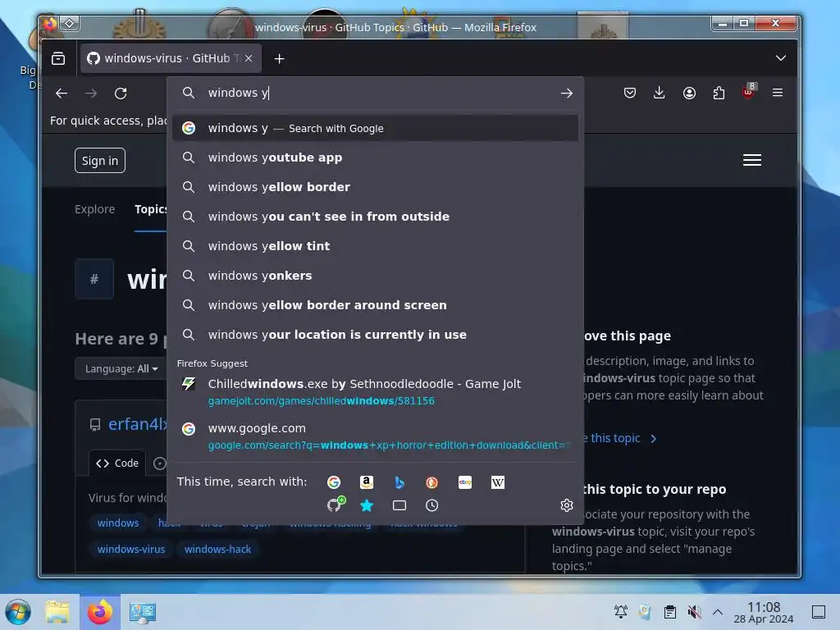Unmute audio via tray volume icon
Screen dimensions: 840x630
[x=694, y=611]
